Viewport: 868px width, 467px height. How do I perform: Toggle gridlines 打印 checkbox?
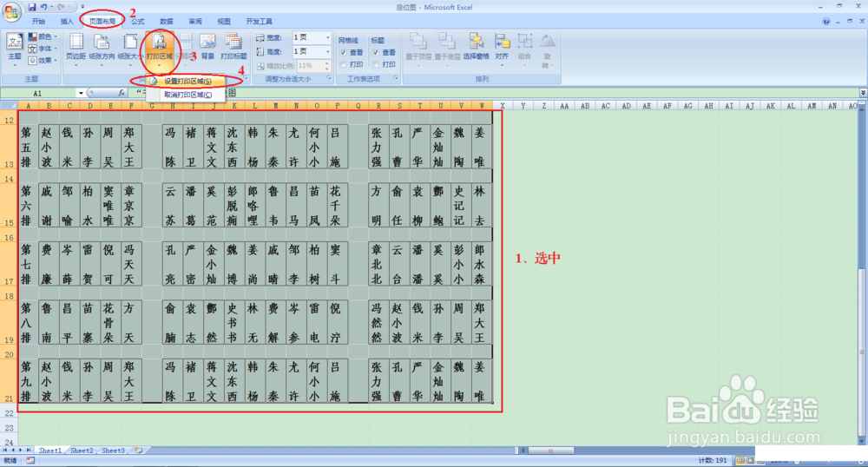pyautogui.click(x=344, y=65)
